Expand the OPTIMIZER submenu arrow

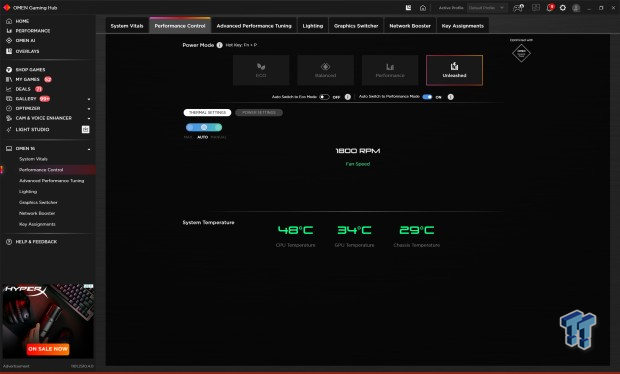click(89, 109)
